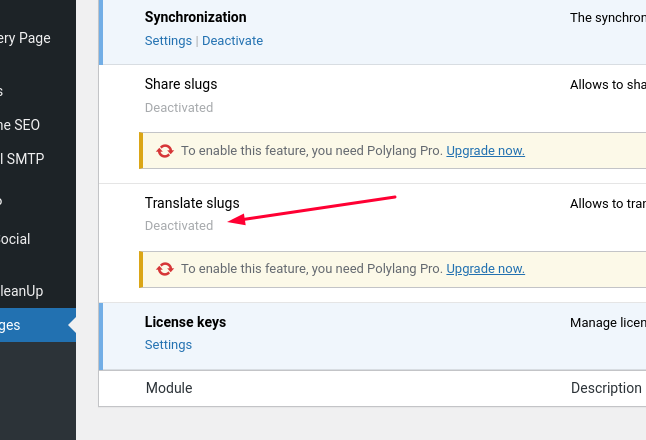
Task: Click Upgrade now under Translate slugs
Action: [x=485, y=269]
